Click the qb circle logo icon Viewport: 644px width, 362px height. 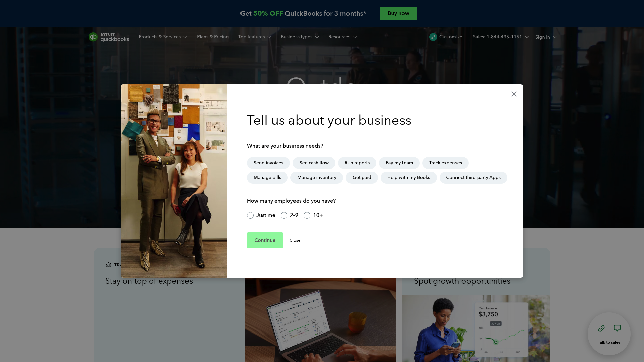pyautogui.click(x=93, y=37)
